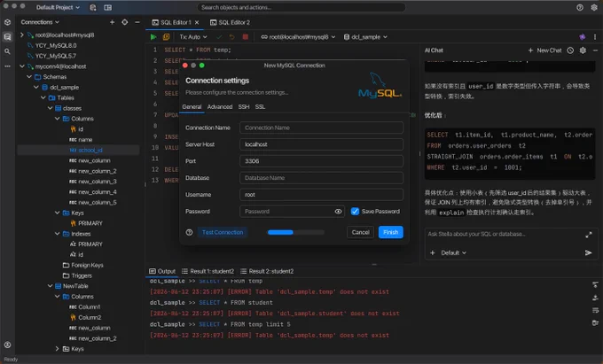Click Cancel in the connection dialog
The width and height of the screenshot is (603, 364).
[360, 232]
